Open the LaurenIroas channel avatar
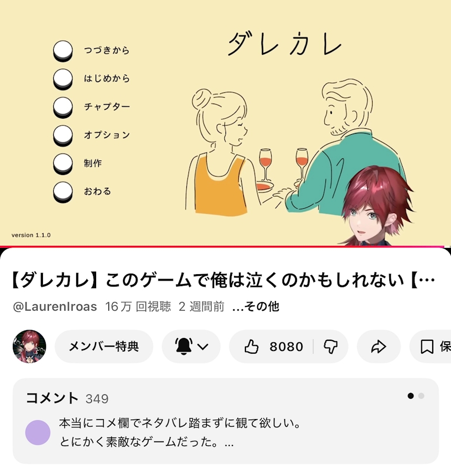This screenshot has height=476, width=451. 30,346
